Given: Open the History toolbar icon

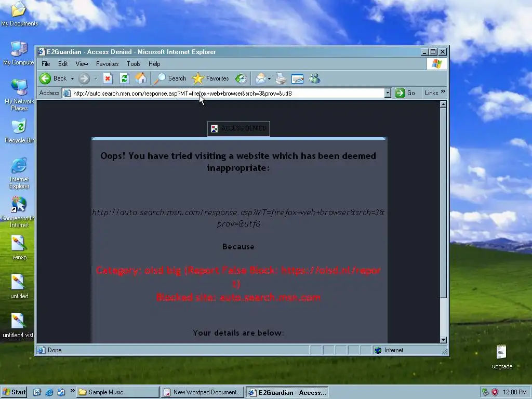Looking at the screenshot, I should pyautogui.click(x=241, y=79).
